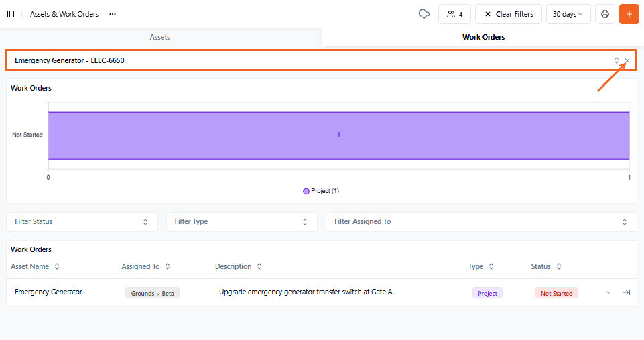Image resolution: width=644 pixels, height=340 pixels.
Task: Open the work order detail arrow icon
Action: 627,292
